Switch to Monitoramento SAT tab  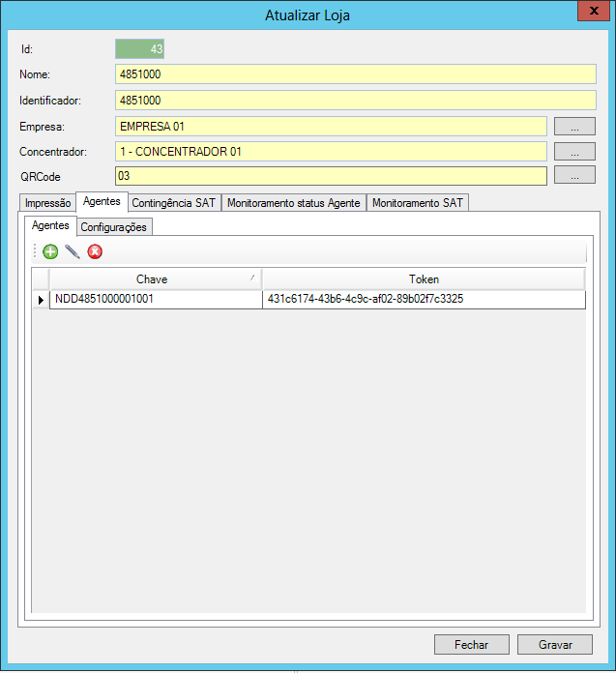click(417, 203)
